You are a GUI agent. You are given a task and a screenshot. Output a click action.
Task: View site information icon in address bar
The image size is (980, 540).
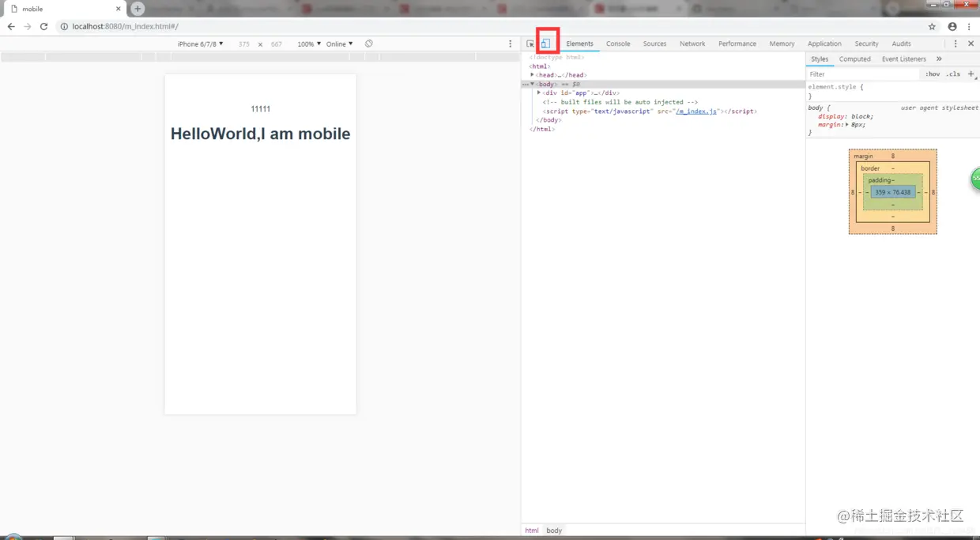pyautogui.click(x=64, y=26)
